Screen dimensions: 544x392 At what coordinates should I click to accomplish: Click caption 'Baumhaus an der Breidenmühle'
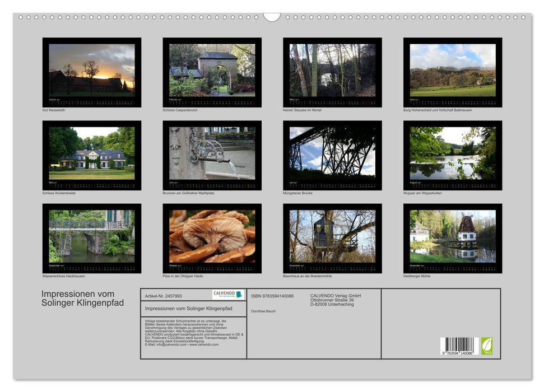(308, 276)
